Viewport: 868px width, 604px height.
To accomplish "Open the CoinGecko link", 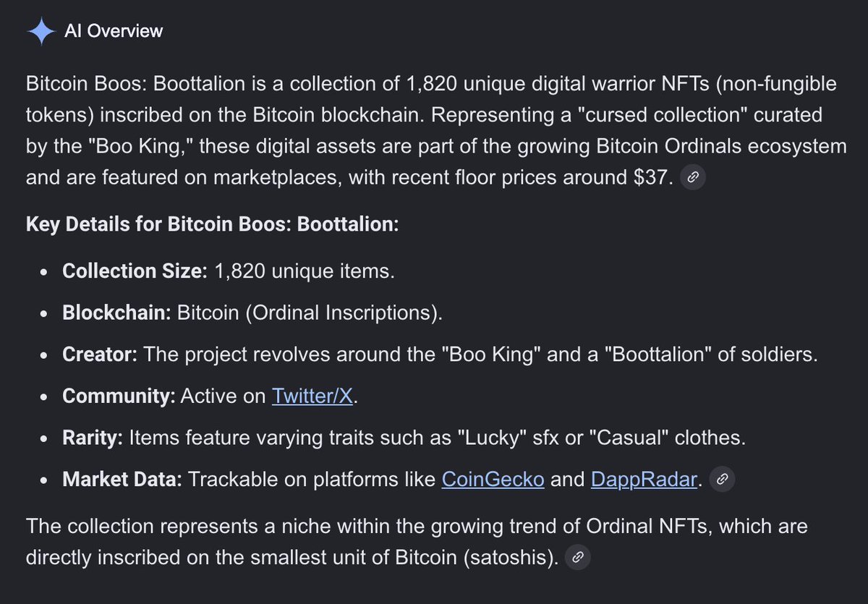I will point(493,479).
